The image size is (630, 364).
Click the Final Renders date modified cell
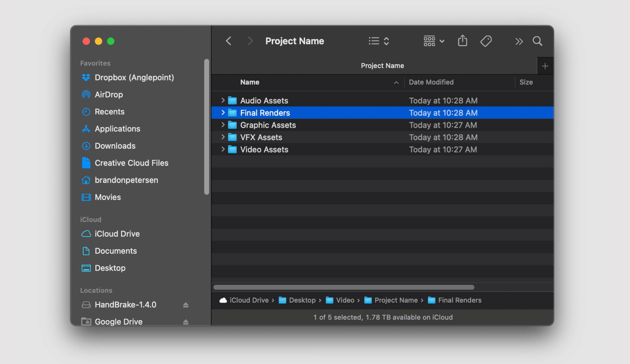(443, 113)
